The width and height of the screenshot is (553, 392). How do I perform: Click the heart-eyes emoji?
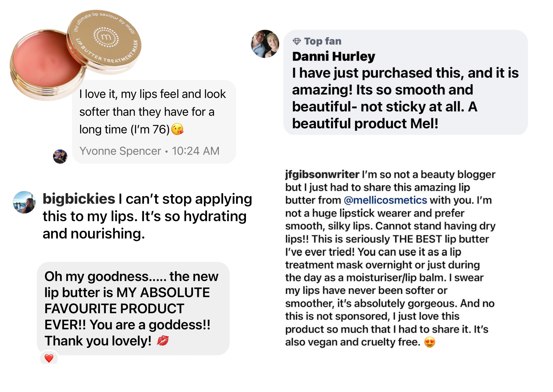point(430,342)
